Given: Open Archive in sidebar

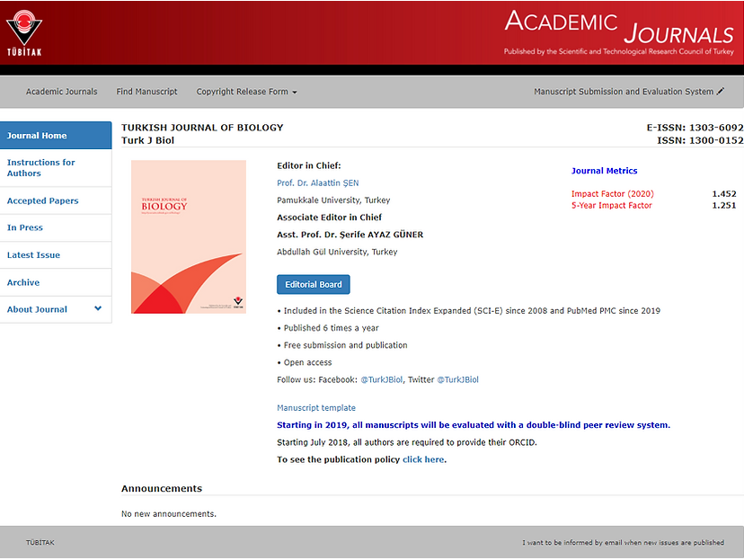Looking at the screenshot, I should point(56,282).
